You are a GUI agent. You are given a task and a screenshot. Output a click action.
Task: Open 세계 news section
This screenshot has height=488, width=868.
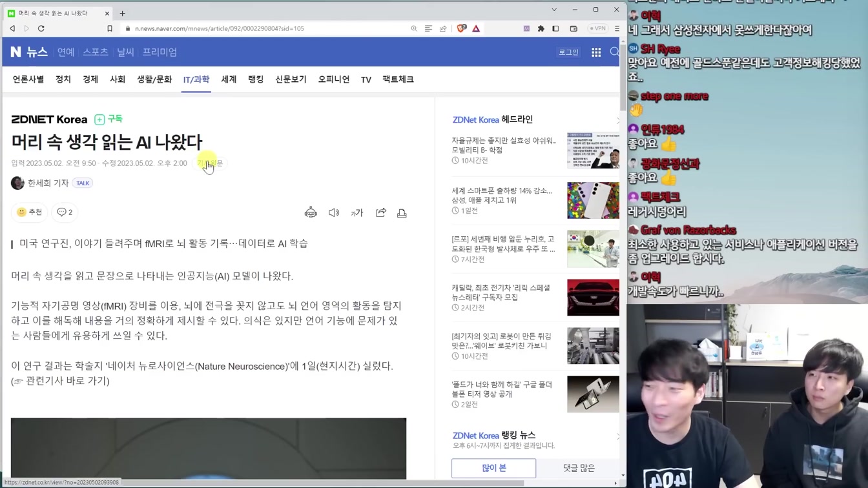tap(229, 79)
